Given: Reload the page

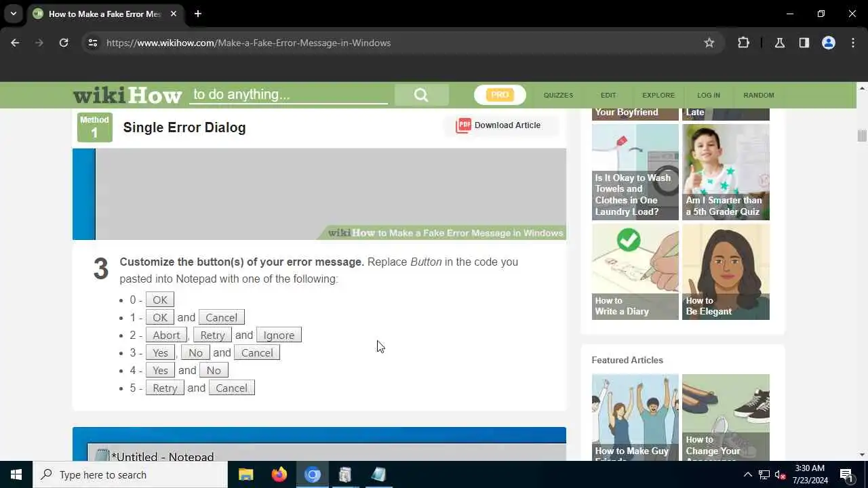Looking at the screenshot, I should (x=64, y=43).
